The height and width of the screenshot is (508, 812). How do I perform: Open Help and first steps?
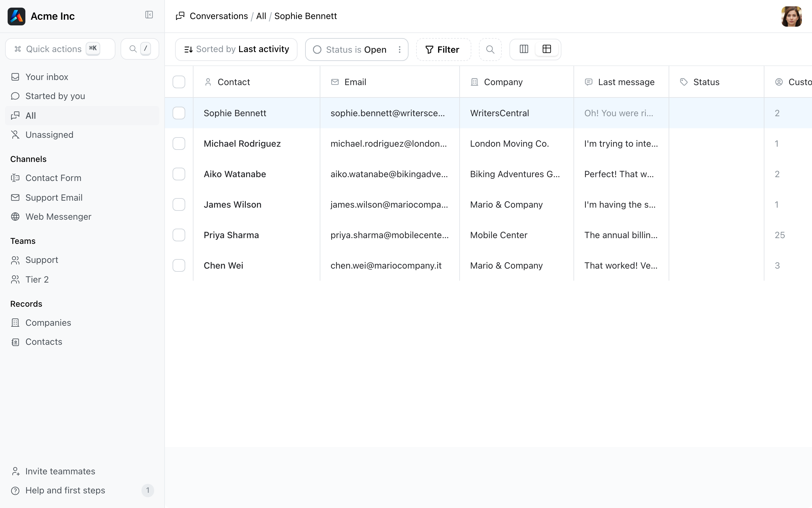pyautogui.click(x=82, y=491)
